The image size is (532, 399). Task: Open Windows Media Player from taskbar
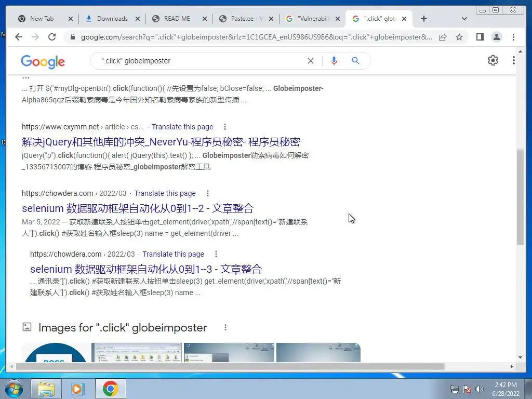coord(78,389)
